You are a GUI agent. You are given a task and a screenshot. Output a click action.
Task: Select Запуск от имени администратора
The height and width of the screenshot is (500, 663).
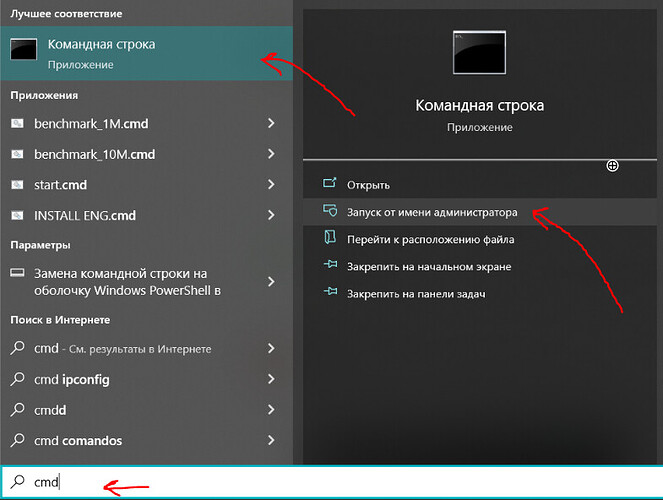[x=432, y=212]
